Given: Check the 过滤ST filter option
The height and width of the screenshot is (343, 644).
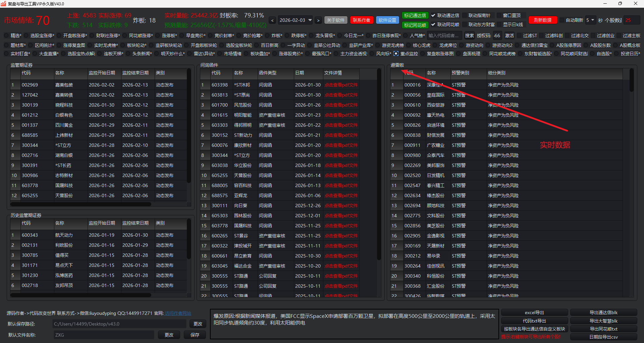Looking at the screenshot, I should coord(519,36).
